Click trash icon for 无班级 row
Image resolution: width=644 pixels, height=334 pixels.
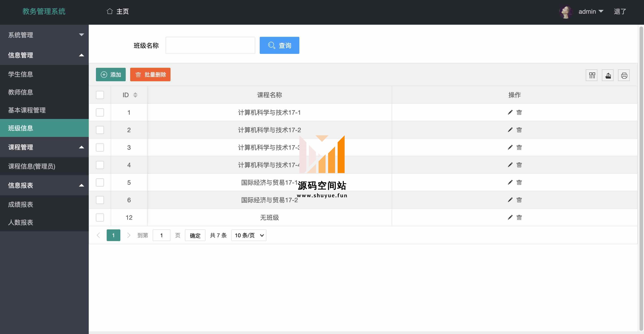(x=519, y=218)
